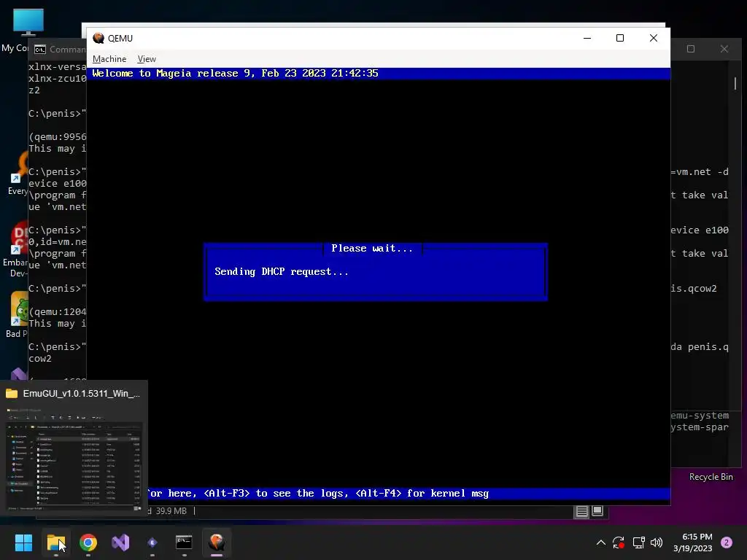Open the notification center badge
Image resolution: width=747 pixels, height=560 pixels.
pyautogui.click(x=727, y=542)
